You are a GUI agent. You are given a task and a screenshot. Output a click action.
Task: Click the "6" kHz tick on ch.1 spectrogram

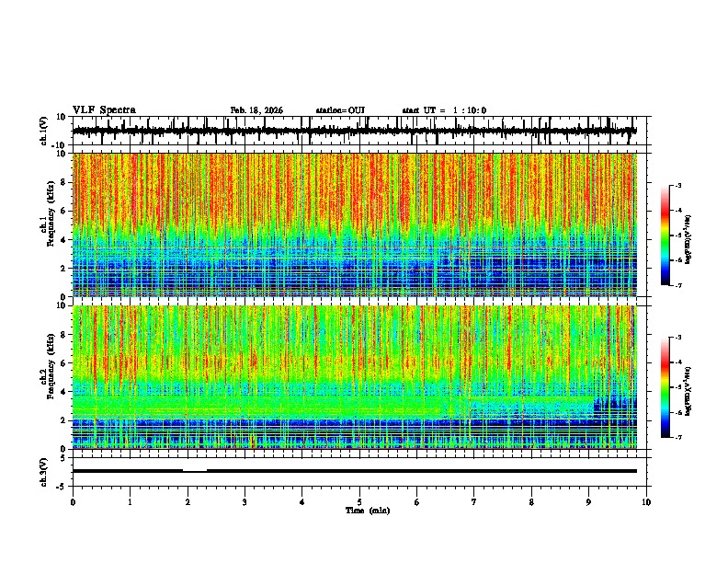(64, 211)
